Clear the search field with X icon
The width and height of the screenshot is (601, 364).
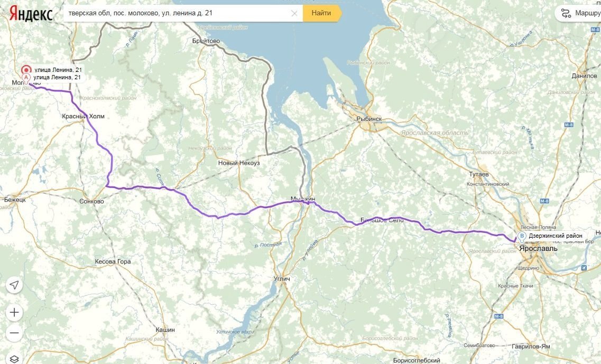click(294, 13)
